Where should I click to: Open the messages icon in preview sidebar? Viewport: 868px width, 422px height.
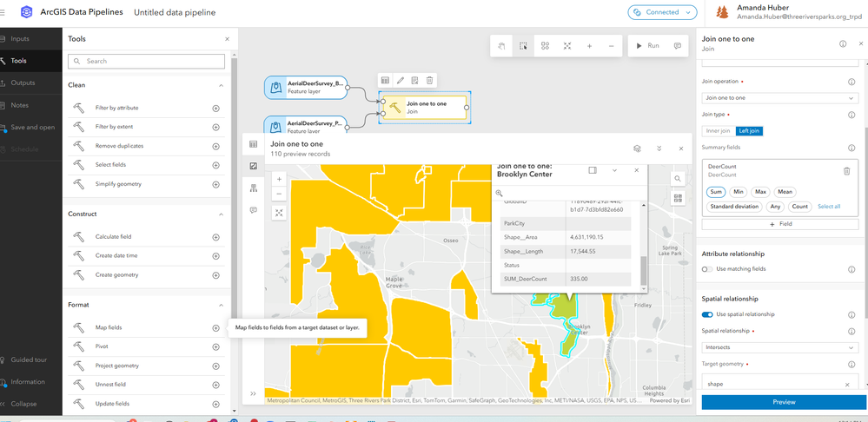coord(254,210)
